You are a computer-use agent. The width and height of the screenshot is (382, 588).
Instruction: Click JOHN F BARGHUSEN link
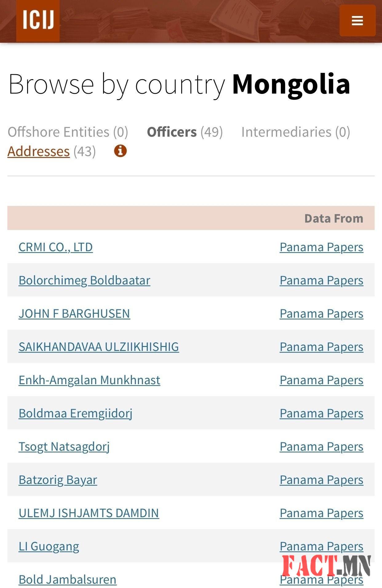pyautogui.click(x=74, y=313)
